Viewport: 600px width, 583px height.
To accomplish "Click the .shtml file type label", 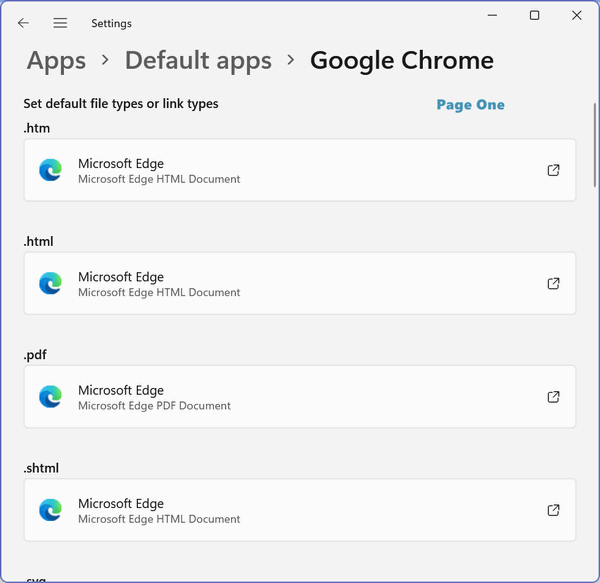I will pyautogui.click(x=41, y=468).
